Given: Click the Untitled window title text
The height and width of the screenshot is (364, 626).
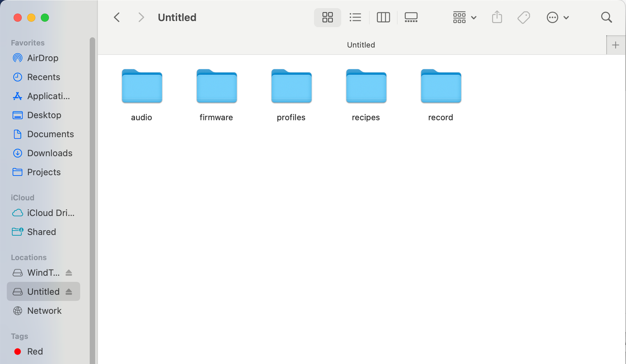Looking at the screenshot, I should tap(177, 17).
